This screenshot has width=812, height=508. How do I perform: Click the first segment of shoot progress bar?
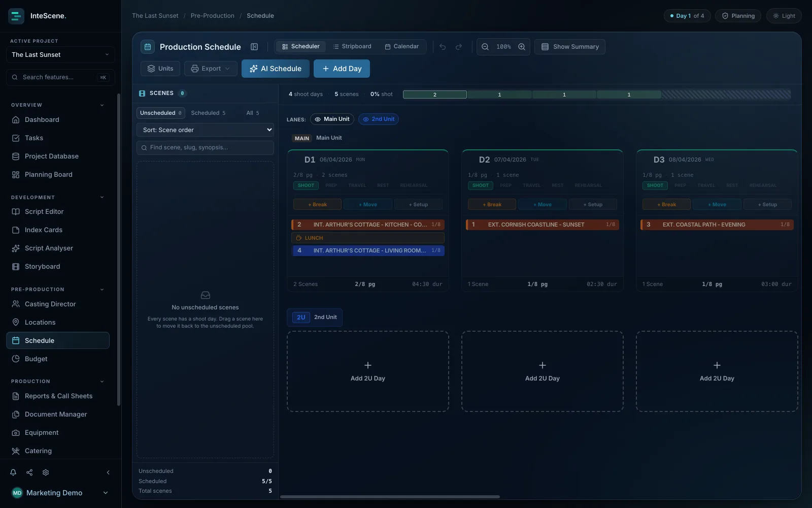(435, 94)
